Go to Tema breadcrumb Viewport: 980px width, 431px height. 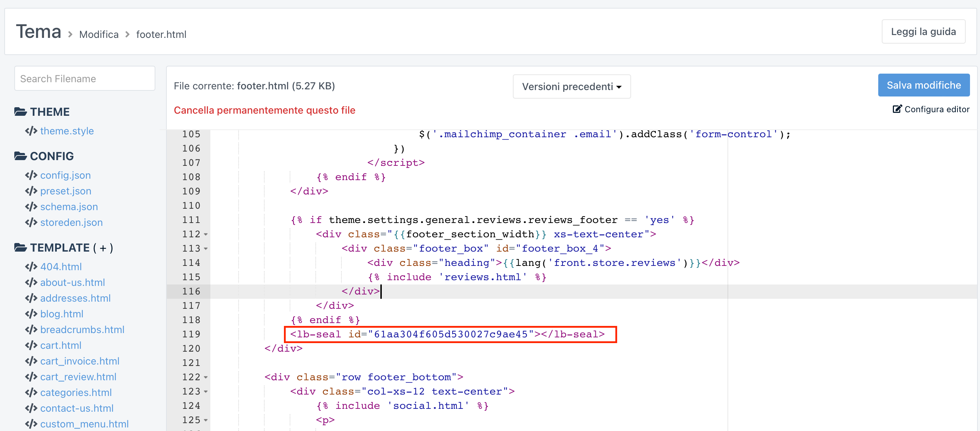pos(39,31)
